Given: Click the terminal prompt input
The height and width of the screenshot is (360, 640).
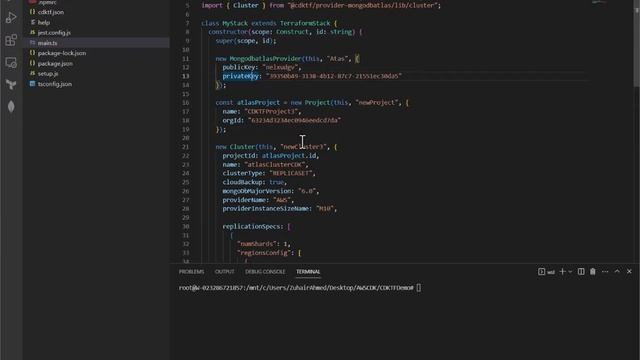Looking at the screenshot, I should (x=418, y=288).
